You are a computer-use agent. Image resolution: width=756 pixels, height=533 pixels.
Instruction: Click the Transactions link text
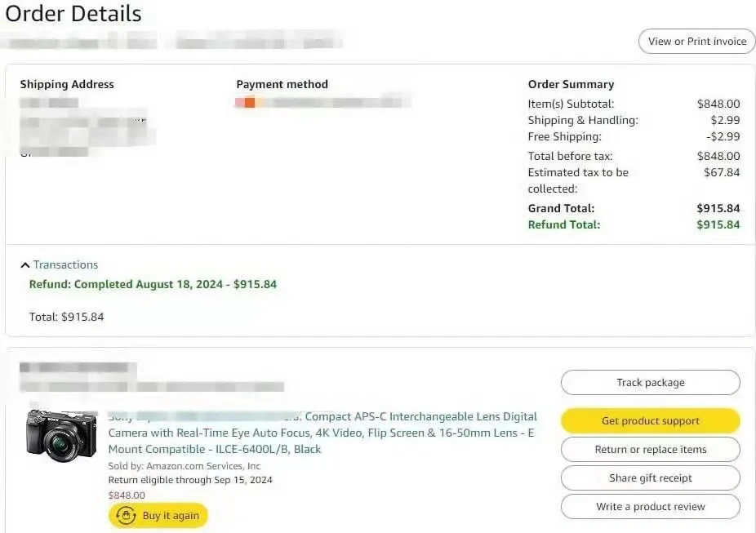[x=65, y=264]
